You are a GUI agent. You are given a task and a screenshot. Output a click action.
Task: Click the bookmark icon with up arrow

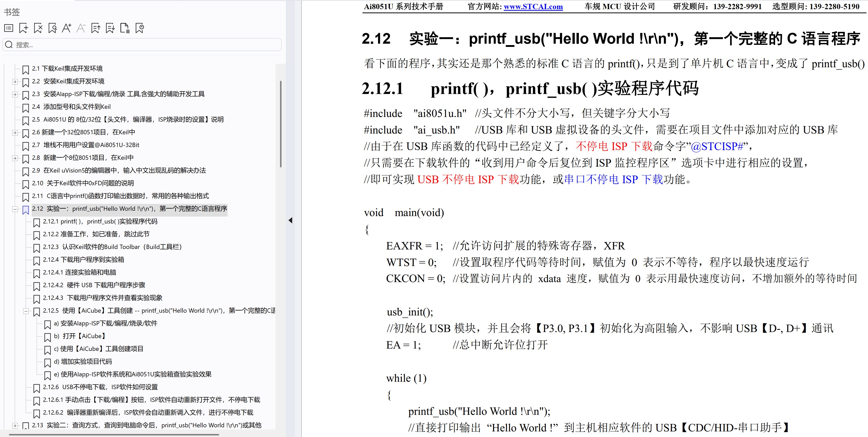coord(96,28)
